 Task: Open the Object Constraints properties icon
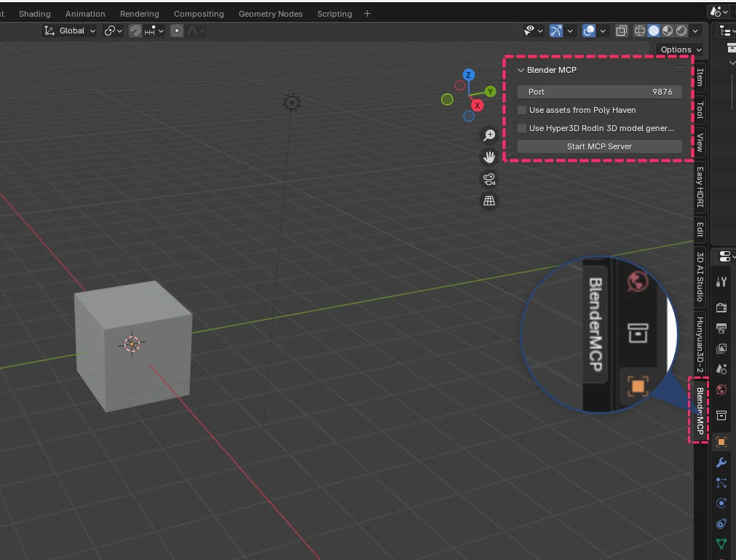pos(721,524)
